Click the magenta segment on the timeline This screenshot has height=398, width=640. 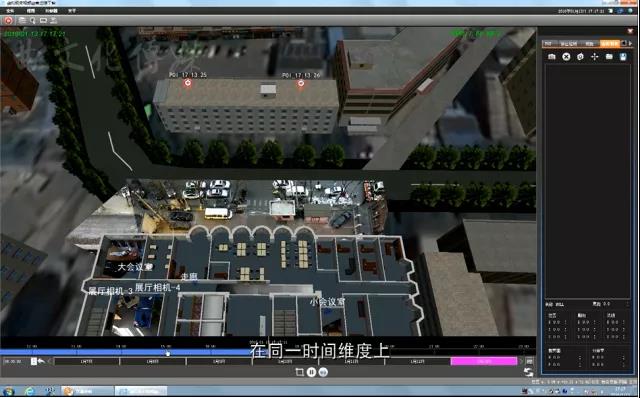[x=484, y=361]
